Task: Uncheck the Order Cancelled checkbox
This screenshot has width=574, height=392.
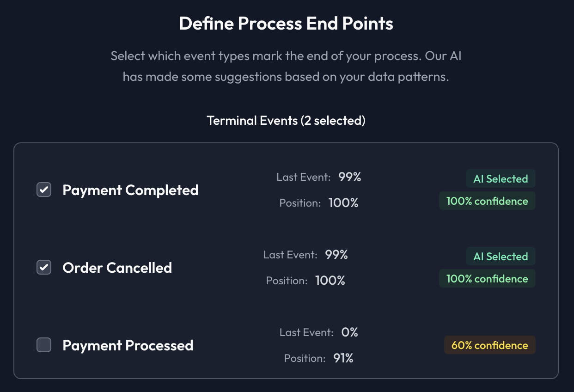Action: [x=44, y=268]
